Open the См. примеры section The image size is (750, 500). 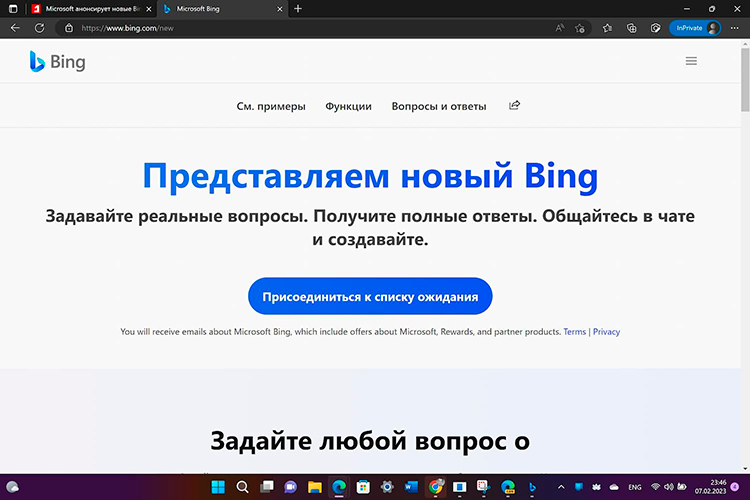point(271,106)
